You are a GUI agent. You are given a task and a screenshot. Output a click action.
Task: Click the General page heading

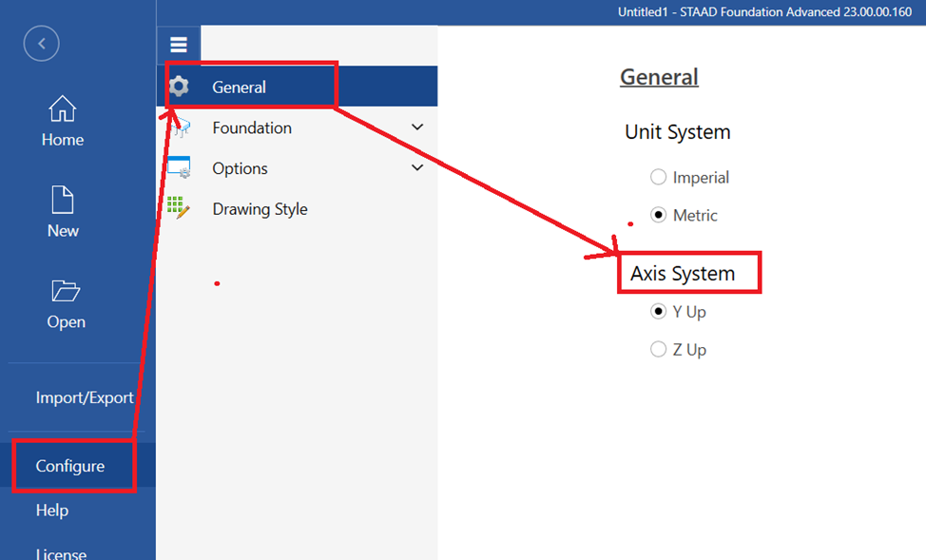[x=659, y=77]
